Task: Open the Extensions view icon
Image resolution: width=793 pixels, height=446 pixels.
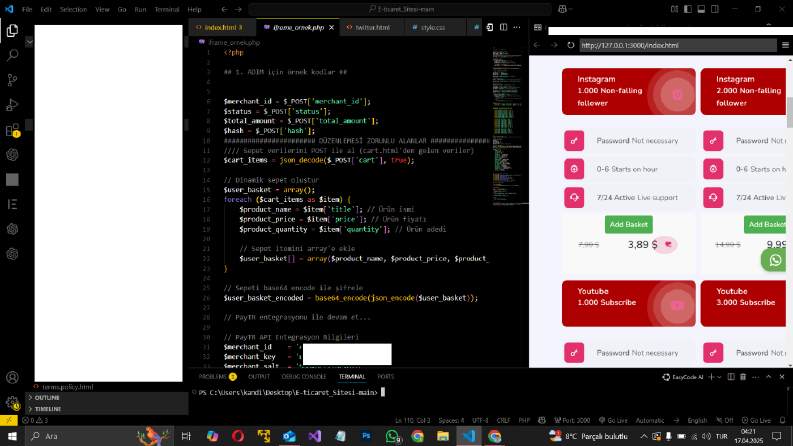Action: [12, 130]
